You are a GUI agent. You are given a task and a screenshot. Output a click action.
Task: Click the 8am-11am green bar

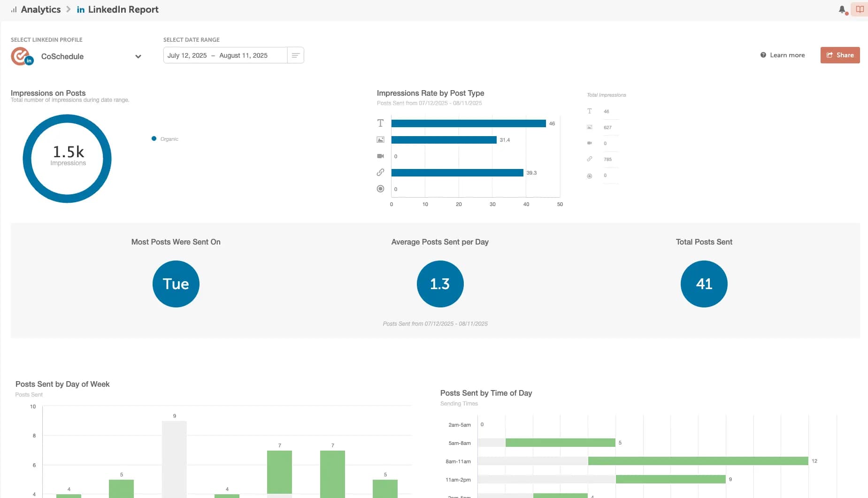click(x=698, y=461)
